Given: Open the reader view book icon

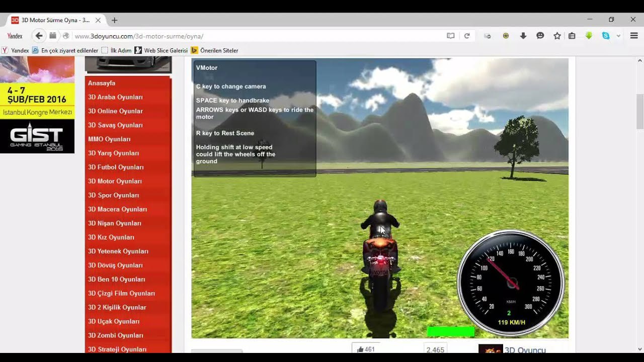Looking at the screenshot, I should tap(451, 36).
